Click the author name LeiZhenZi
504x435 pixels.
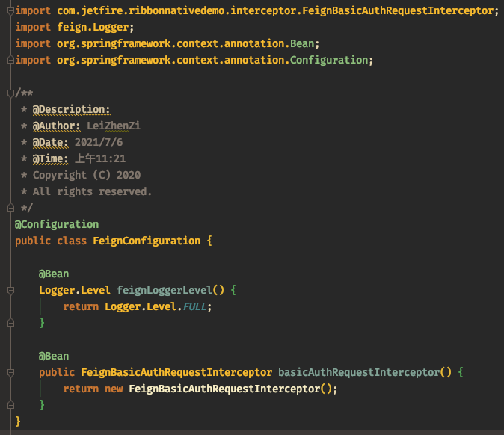click(114, 126)
